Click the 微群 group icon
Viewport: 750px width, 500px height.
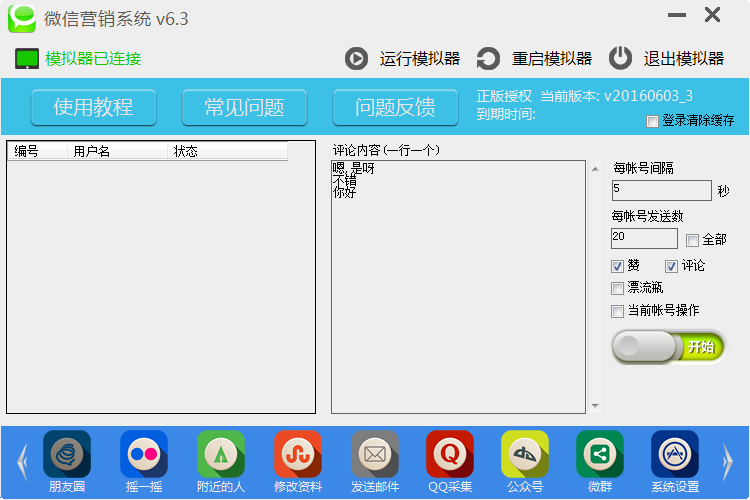[x=600, y=455]
